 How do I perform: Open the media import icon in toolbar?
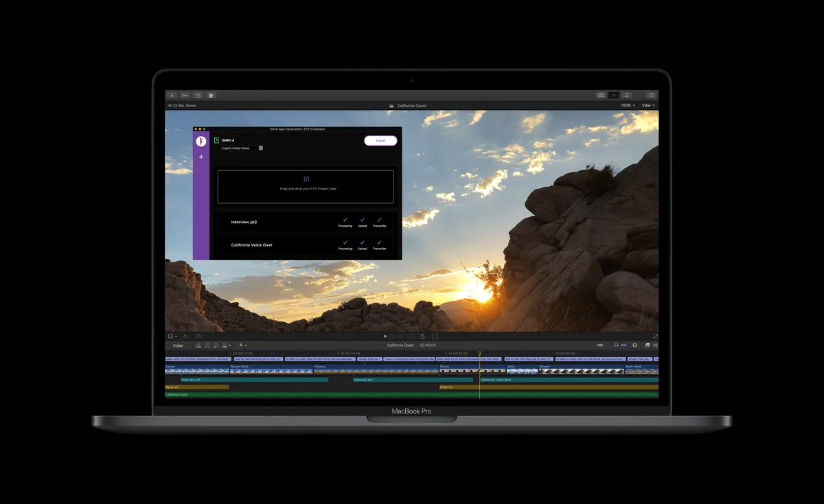172,95
